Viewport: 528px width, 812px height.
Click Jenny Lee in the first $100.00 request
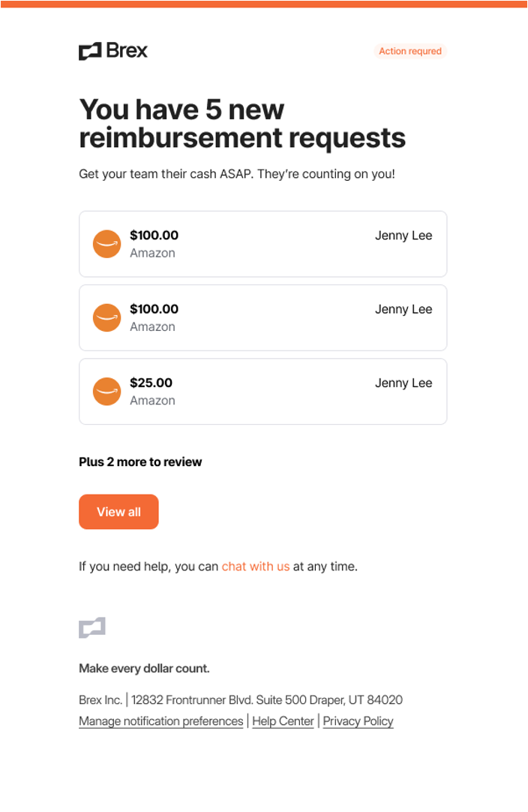click(403, 235)
